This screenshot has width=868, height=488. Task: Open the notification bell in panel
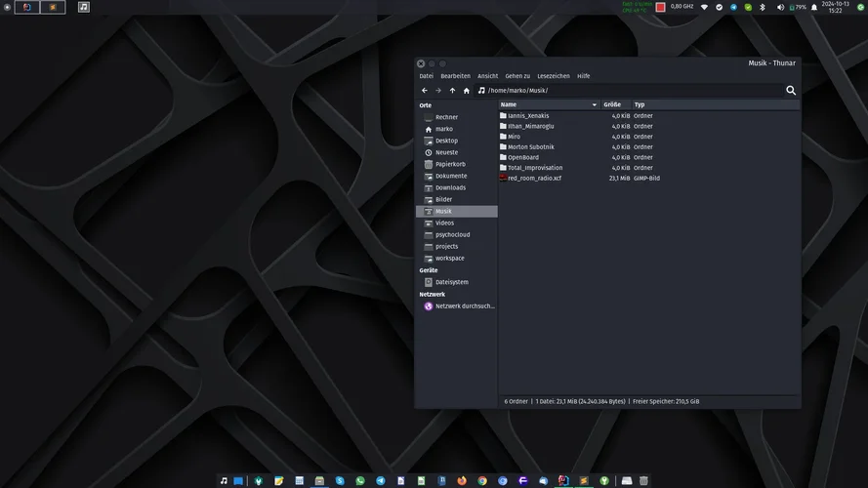814,7
